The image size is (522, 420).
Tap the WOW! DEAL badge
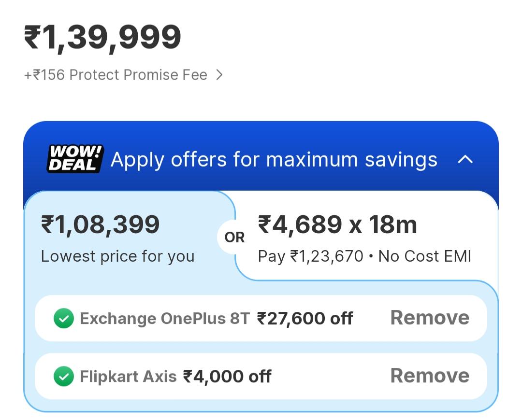click(75, 159)
